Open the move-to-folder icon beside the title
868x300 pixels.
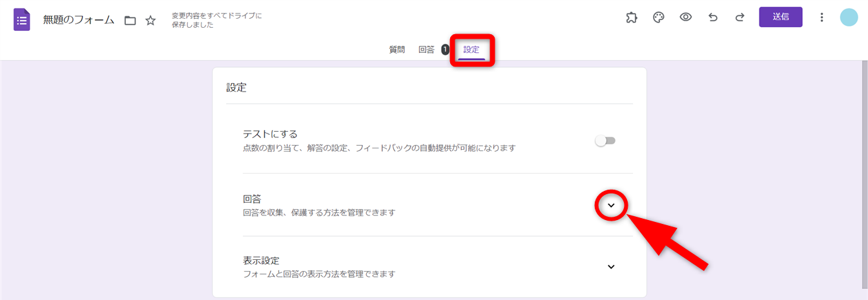[130, 21]
